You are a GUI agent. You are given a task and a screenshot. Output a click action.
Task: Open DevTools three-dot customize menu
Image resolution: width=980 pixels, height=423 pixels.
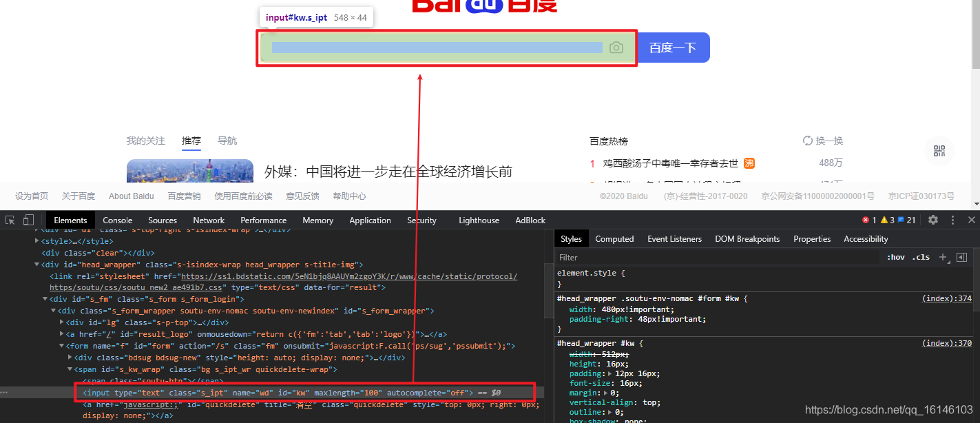click(953, 220)
